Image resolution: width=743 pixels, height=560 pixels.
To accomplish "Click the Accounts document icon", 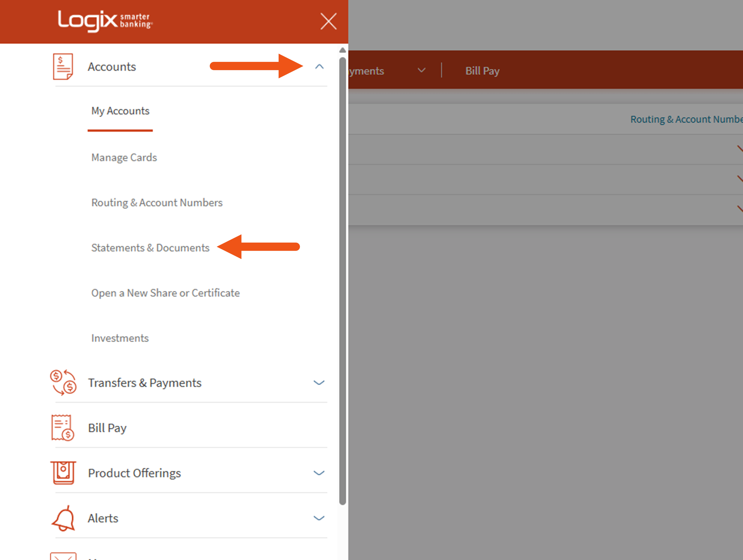I will coord(63,67).
